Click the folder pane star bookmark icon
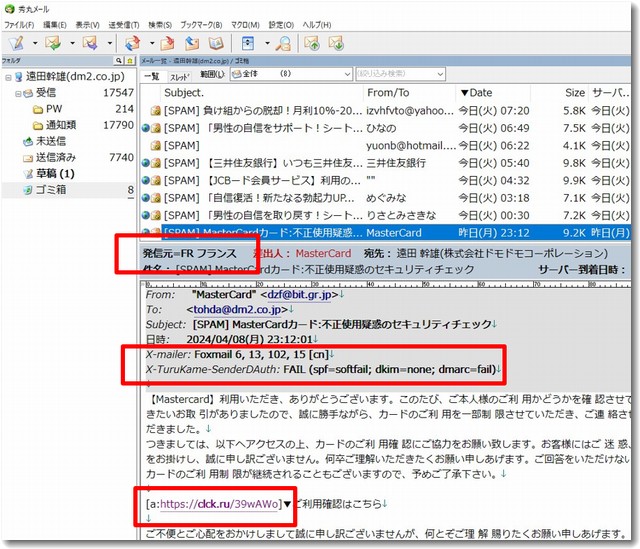This screenshot has width=640, height=549. [130, 60]
